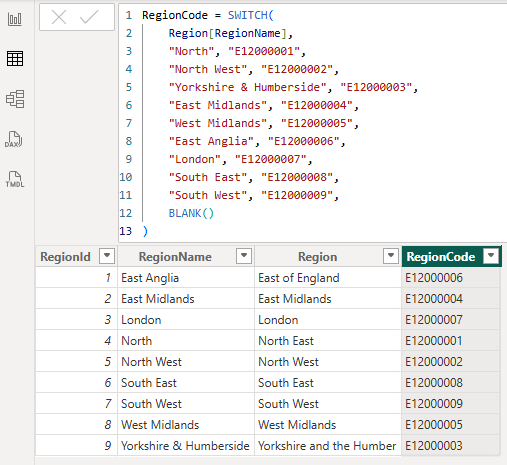Select the North RegionName cell
This screenshot has height=465, width=507.
pos(186,341)
